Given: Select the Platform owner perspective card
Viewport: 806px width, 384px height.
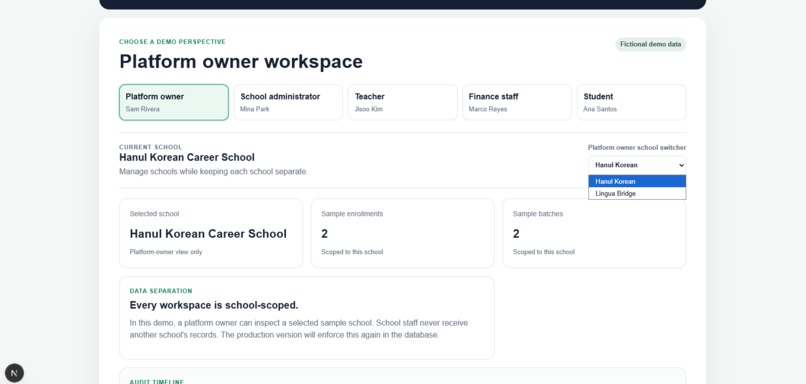Looking at the screenshot, I should (x=174, y=102).
